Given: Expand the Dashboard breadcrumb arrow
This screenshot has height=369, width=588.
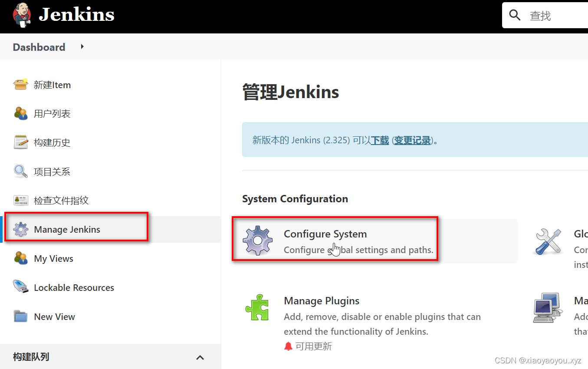Looking at the screenshot, I should point(82,46).
